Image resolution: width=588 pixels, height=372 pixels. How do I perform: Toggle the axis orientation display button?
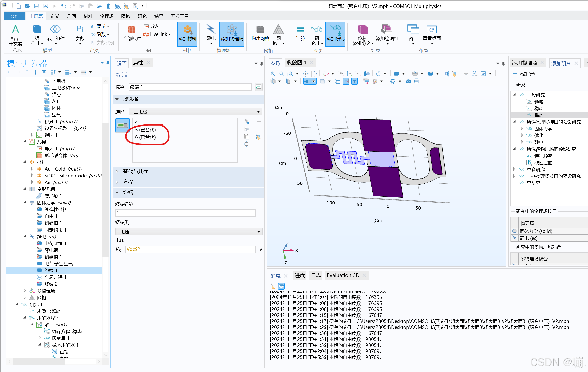(346, 81)
